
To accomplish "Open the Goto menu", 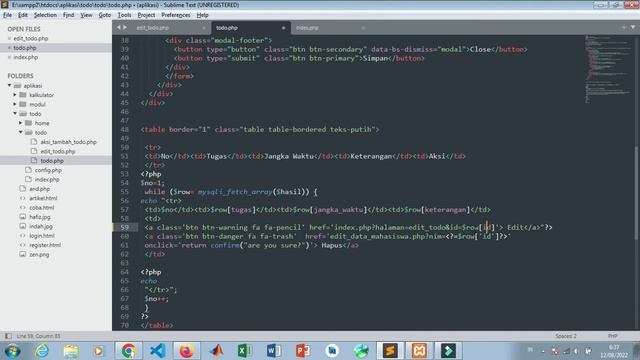I will point(104,15).
